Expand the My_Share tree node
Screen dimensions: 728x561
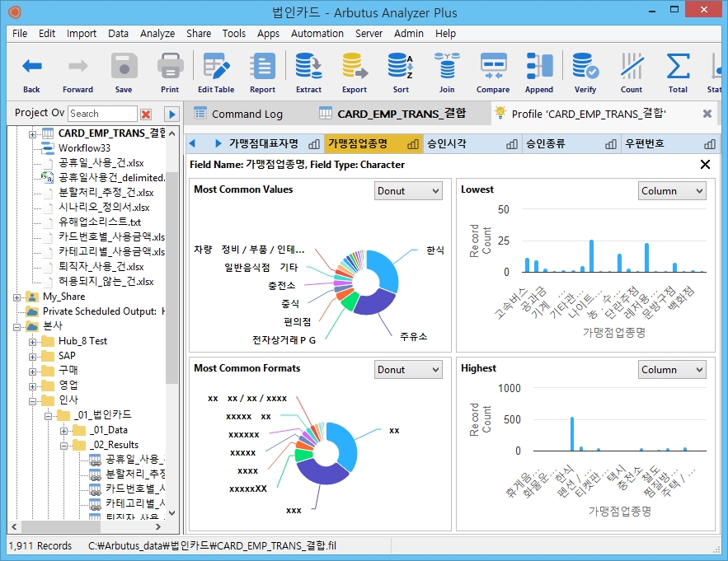16,297
